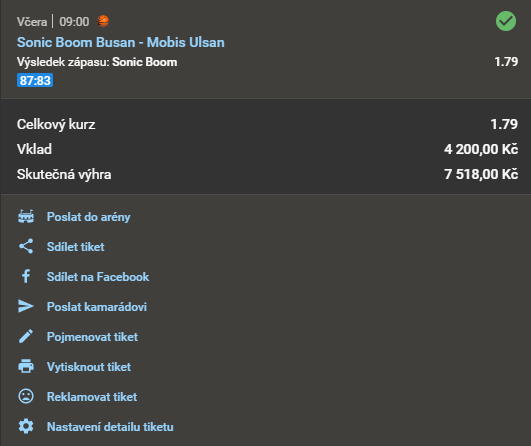
Task: Click the Facebook logo icon
Action: [26, 276]
